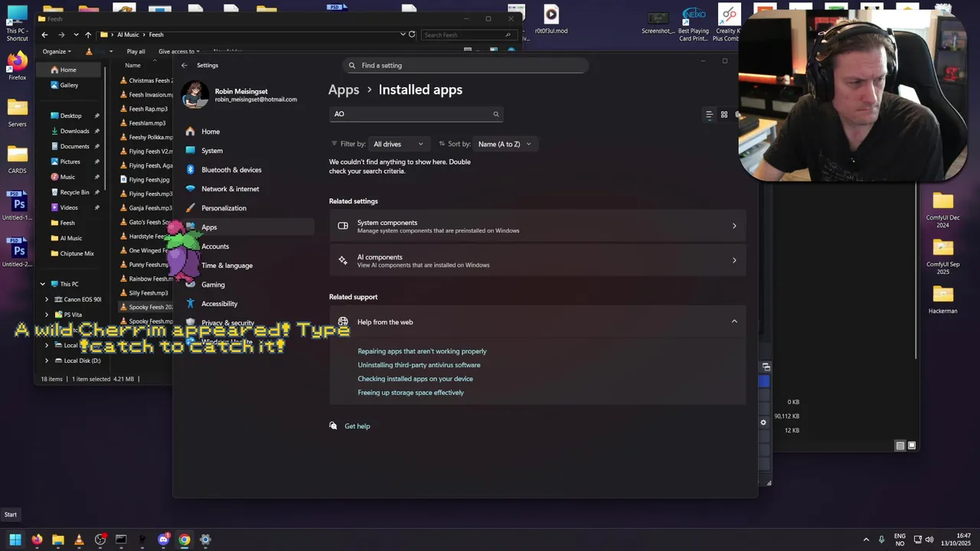Viewport: 980px width, 551px height.
Task: Open Google Chrome from the taskbar
Action: 185,540
